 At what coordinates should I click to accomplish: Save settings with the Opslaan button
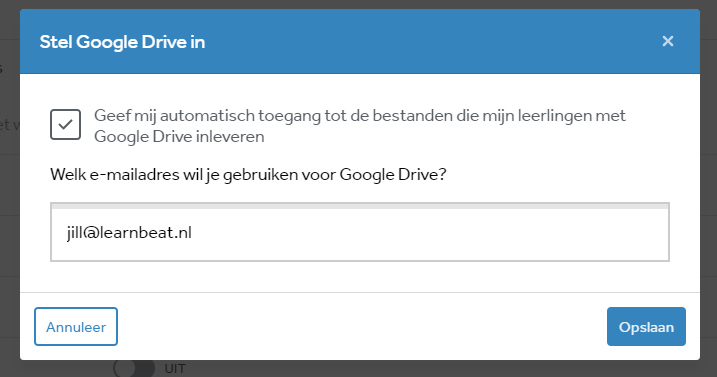coord(646,327)
